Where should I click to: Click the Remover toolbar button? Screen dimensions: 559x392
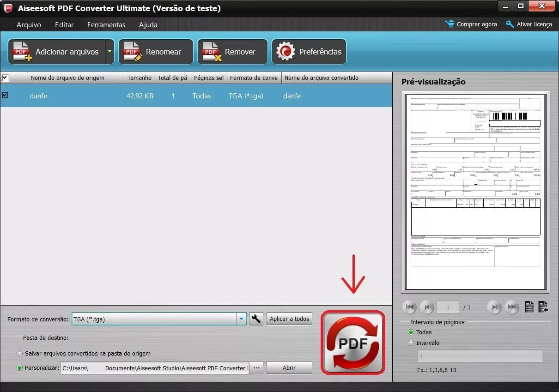click(232, 52)
